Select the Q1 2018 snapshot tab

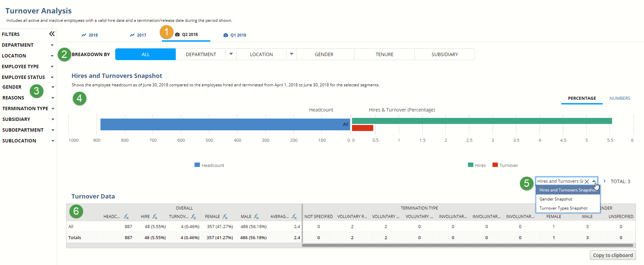click(235, 35)
